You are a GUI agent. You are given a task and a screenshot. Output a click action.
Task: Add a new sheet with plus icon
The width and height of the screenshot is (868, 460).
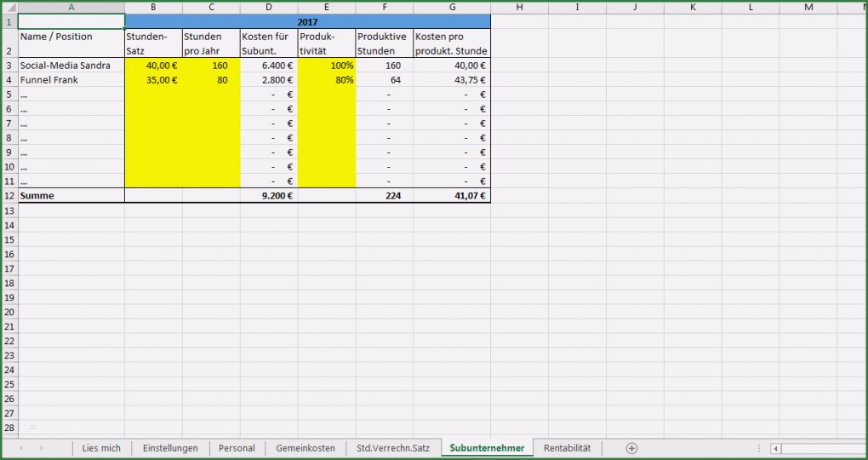click(631, 448)
